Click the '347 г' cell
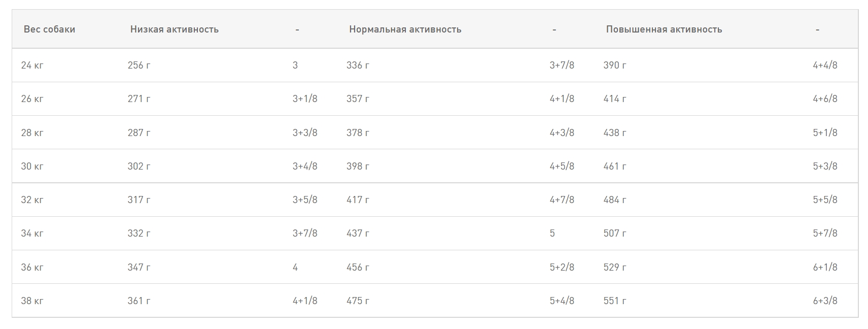The image size is (868, 329). 139,267
